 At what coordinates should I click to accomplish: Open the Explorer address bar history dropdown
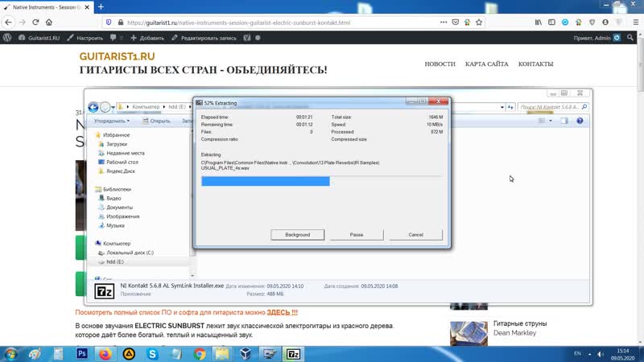click(502, 107)
